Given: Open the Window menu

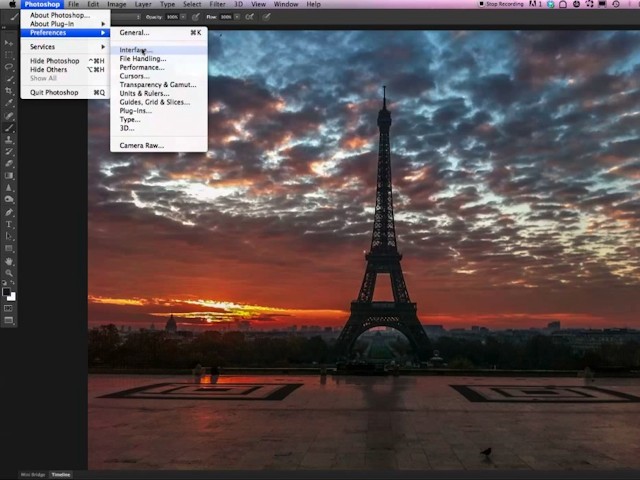Looking at the screenshot, I should (286, 4).
